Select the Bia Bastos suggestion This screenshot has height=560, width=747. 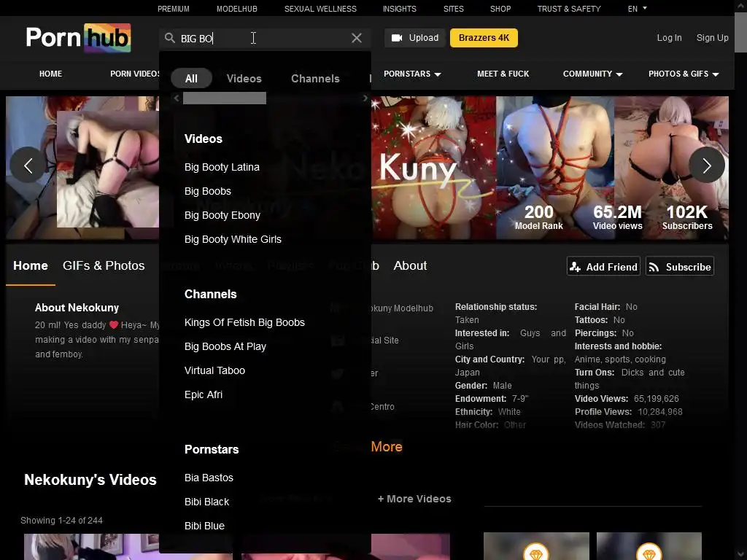tap(209, 478)
